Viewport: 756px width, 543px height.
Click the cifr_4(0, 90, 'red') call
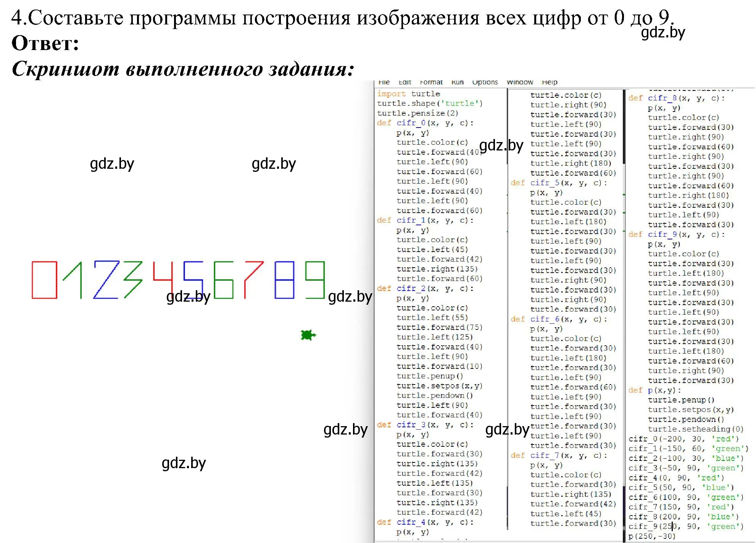point(677,478)
